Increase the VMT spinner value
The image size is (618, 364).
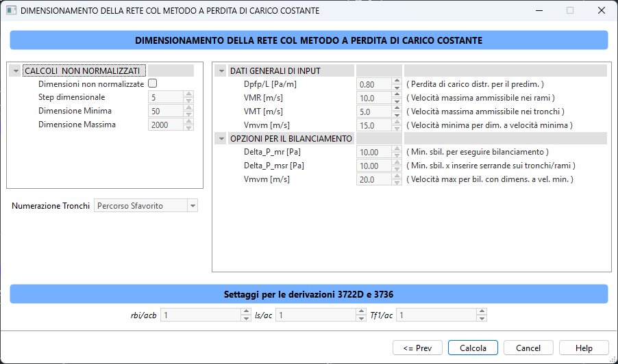(x=396, y=108)
